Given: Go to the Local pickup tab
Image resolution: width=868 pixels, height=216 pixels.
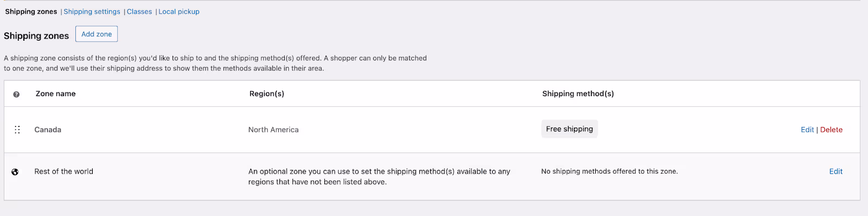Looking at the screenshot, I should point(179,11).
